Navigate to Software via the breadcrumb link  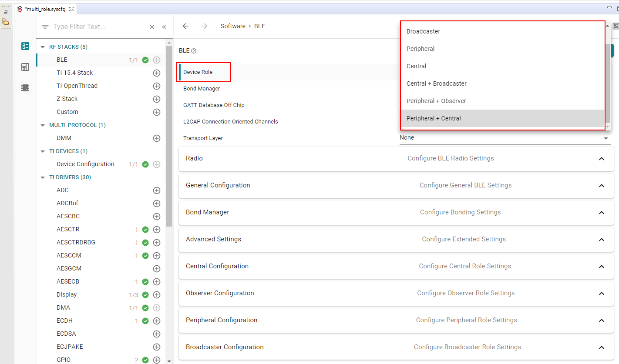[x=233, y=26]
